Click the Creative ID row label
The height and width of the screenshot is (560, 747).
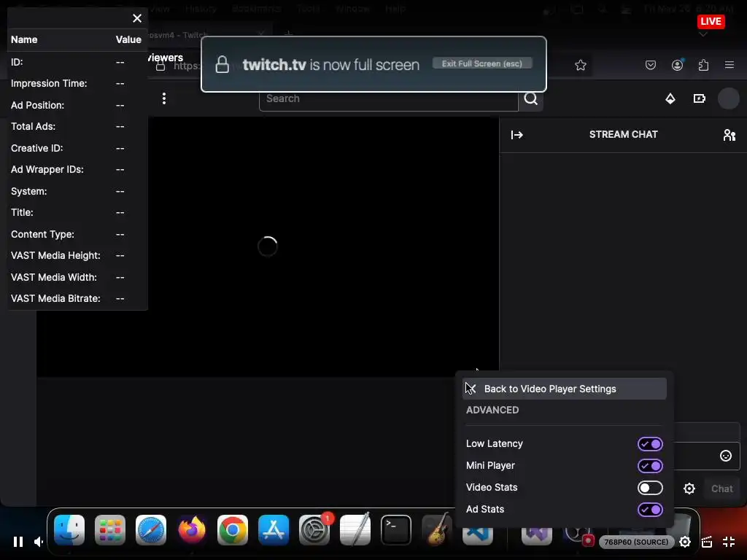[37, 148]
